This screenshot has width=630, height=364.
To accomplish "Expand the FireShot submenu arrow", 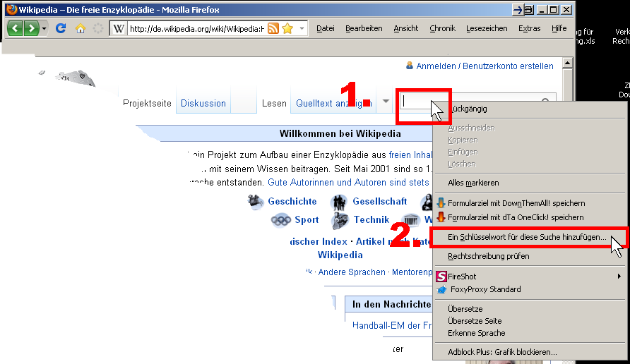I will pyautogui.click(x=619, y=276).
